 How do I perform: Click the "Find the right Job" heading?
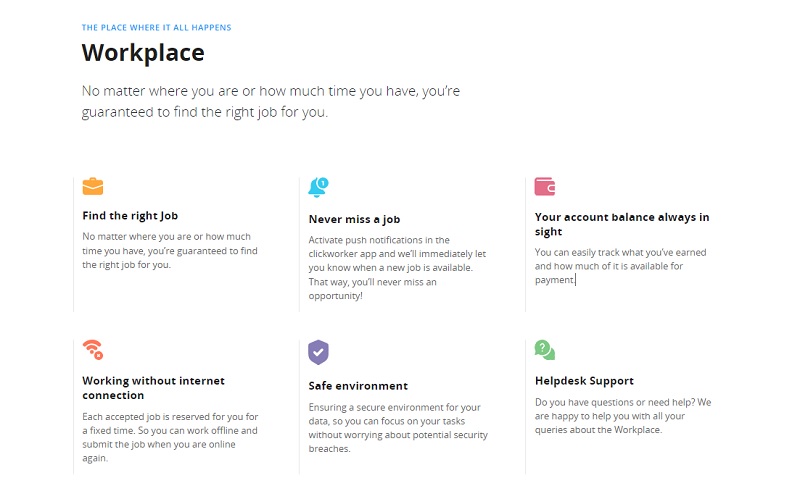tap(130, 215)
